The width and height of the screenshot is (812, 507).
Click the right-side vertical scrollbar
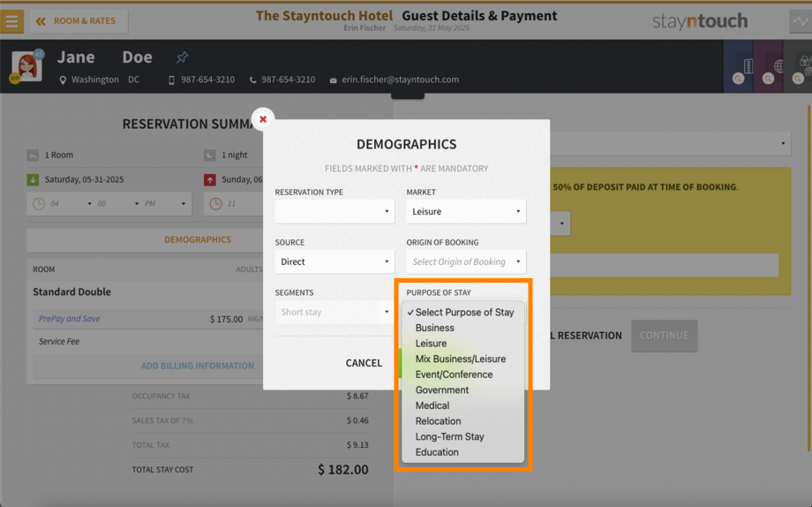809,277
